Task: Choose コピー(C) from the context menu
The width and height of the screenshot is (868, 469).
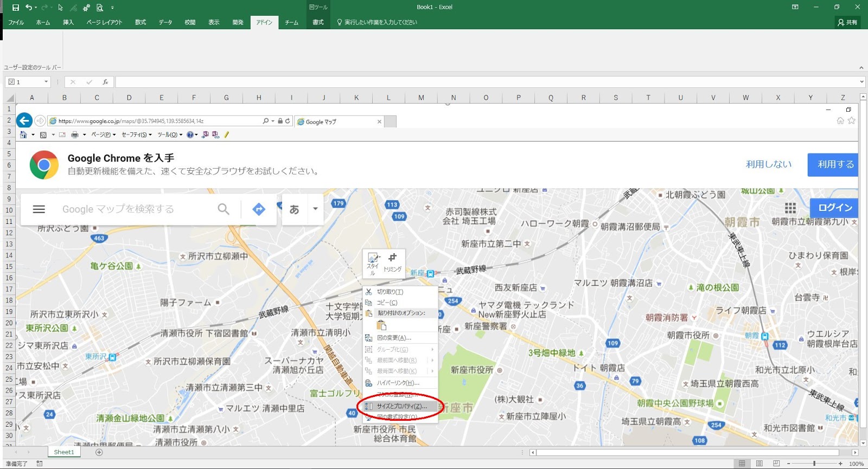Action: click(400, 303)
